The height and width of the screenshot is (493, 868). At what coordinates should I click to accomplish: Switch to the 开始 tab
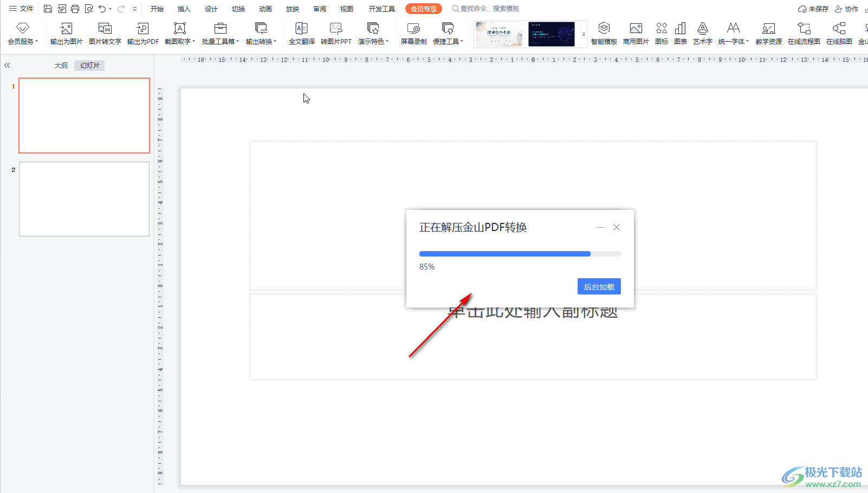coord(157,9)
